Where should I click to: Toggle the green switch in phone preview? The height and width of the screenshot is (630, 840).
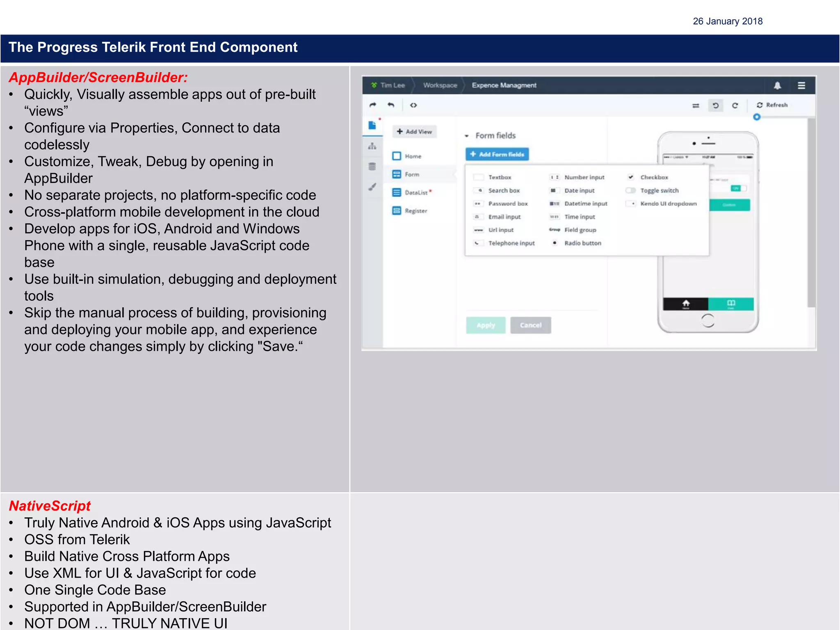(738, 188)
